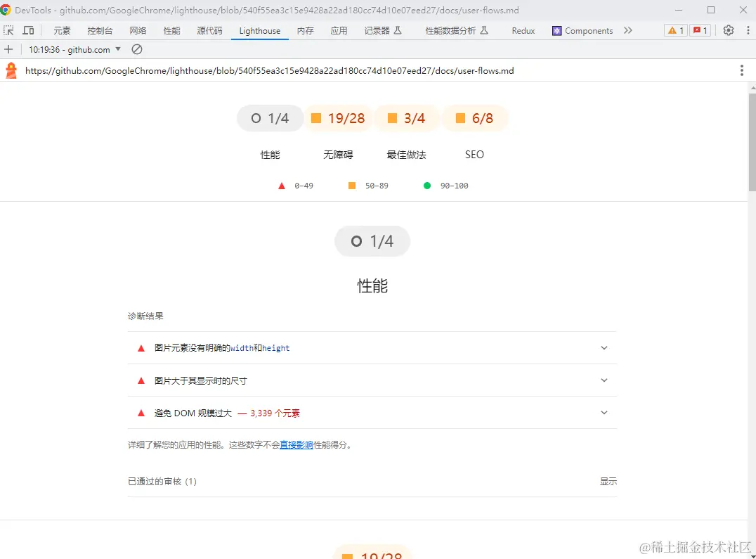The height and width of the screenshot is (559, 756).
Task: Click the red issues count badge
Action: point(700,30)
